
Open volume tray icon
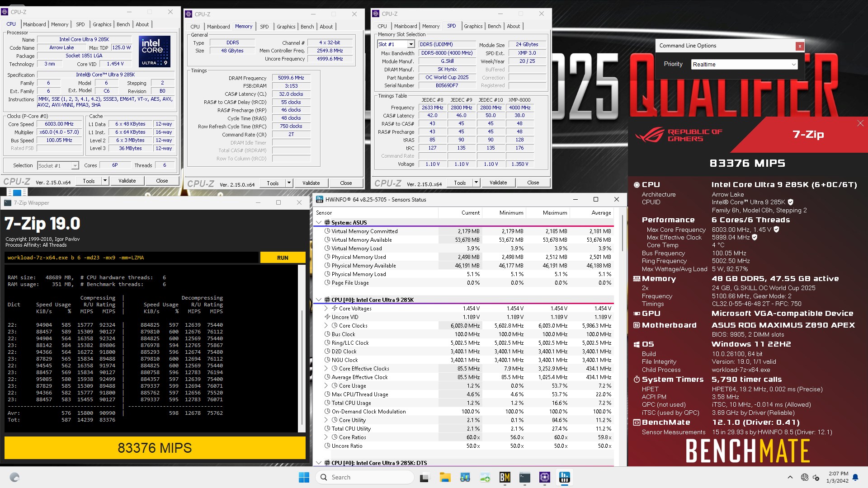816,477
